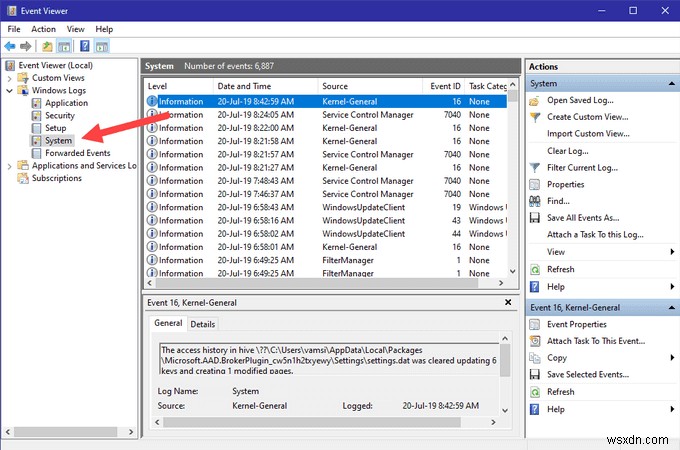Expand Help submenu arrow under System actions
This screenshot has height=450, width=680.
[672, 287]
